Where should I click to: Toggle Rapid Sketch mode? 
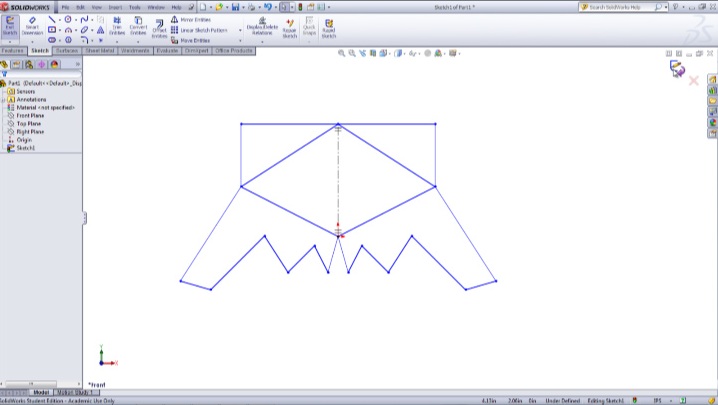[x=328, y=28]
